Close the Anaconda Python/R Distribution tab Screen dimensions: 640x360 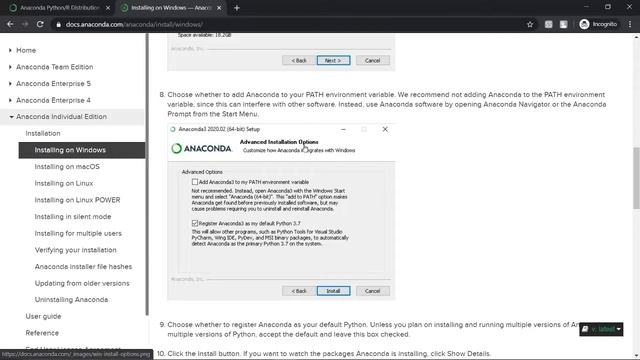pos(108,8)
